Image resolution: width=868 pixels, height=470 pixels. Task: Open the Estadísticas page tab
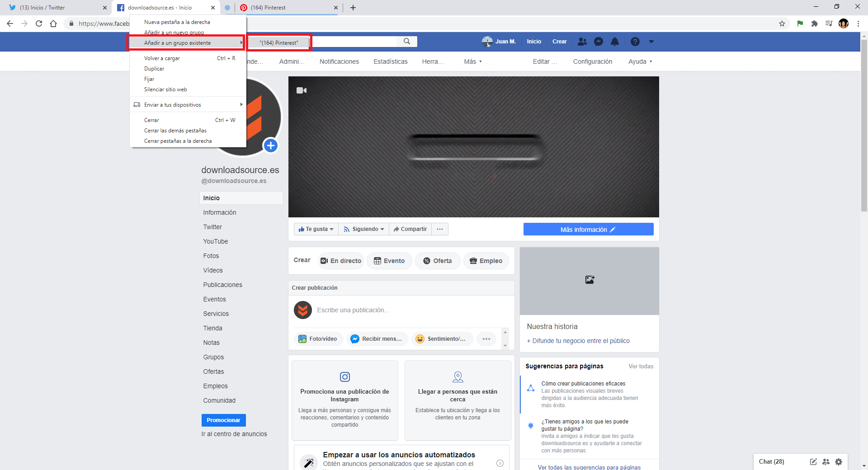click(391, 61)
